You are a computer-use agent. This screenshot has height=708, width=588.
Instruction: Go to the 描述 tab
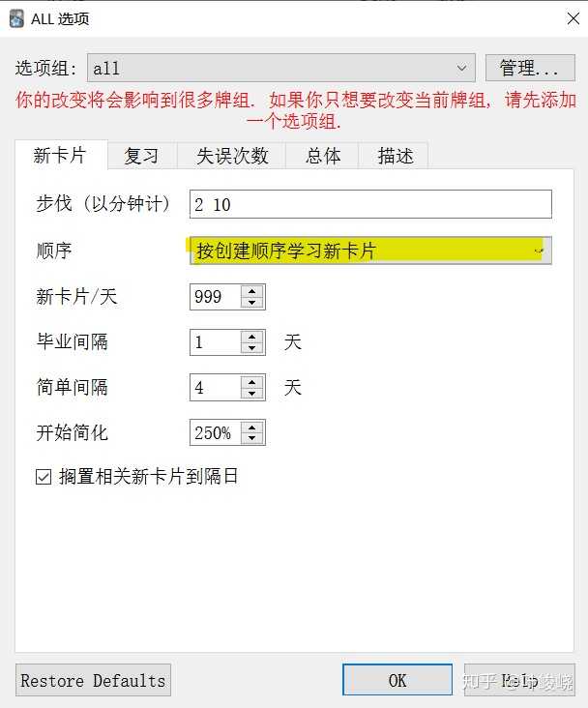point(395,156)
